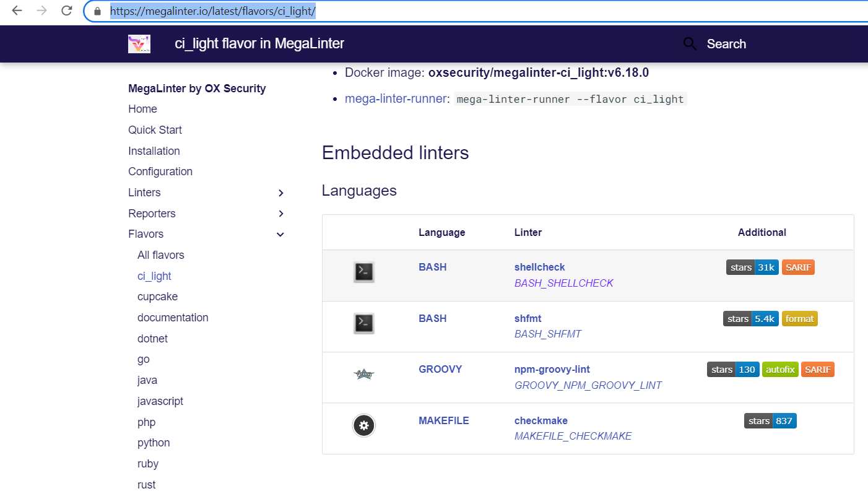Click the browser forward arrow
This screenshot has width=868, height=491.
[41, 11]
